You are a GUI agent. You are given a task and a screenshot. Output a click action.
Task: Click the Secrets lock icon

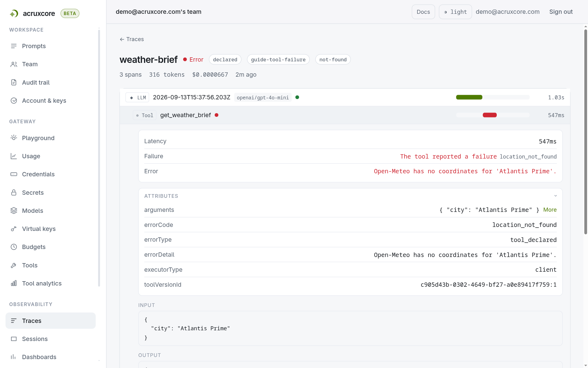[x=14, y=193]
